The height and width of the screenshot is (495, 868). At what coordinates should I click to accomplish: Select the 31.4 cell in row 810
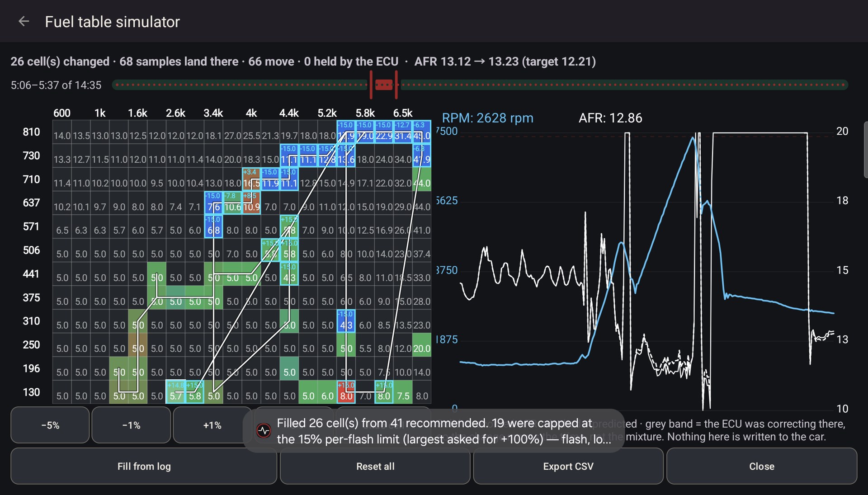[x=403, y=132]
